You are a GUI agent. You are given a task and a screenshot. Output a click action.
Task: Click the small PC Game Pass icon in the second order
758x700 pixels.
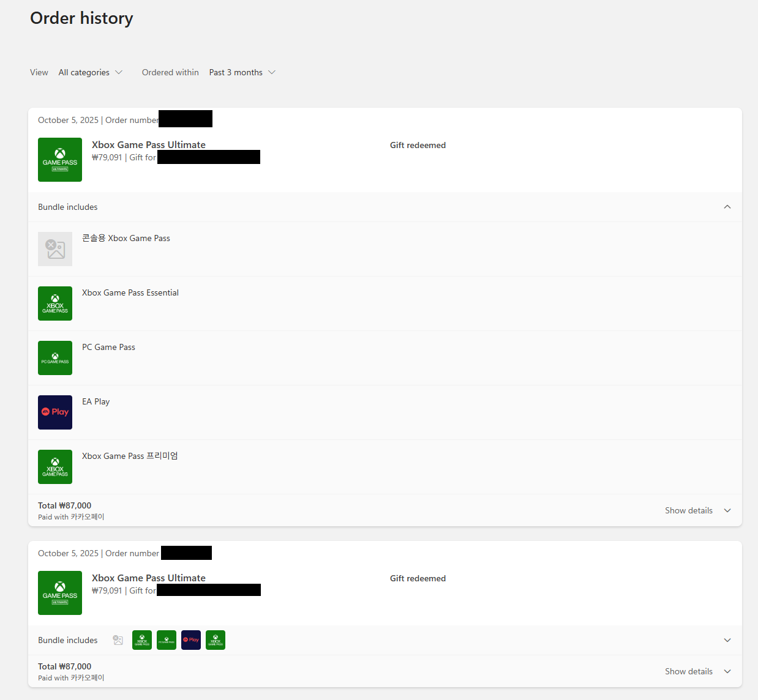[167, 640]
